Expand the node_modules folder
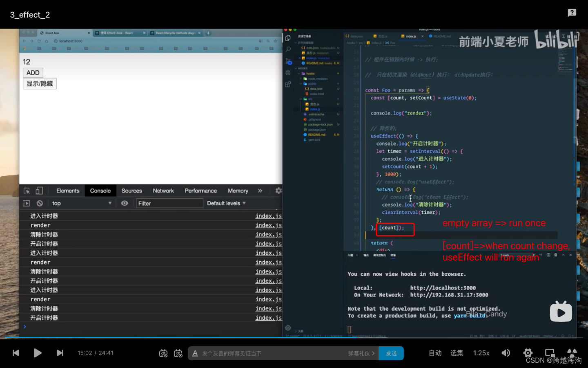Image resolution: width=588 pixels, height=368 pixels. [314, 79]
